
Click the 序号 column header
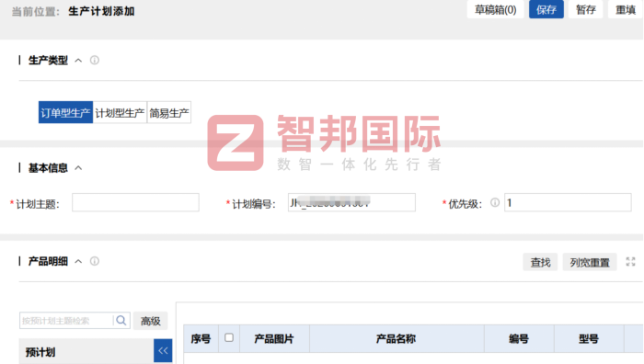201,338
